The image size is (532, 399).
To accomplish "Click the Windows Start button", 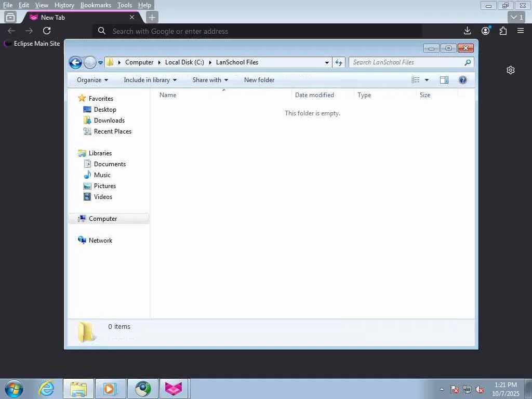I will [14, 389].
